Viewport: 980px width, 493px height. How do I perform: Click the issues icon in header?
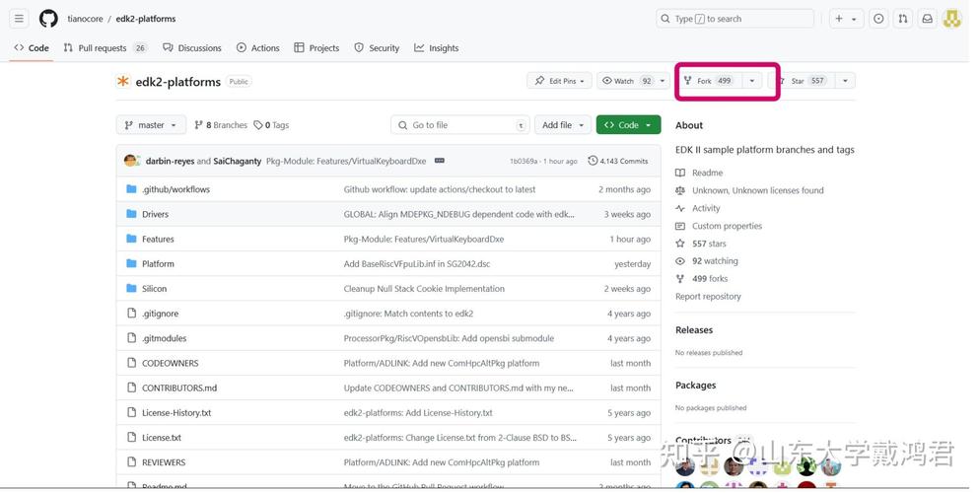point(877,19)
